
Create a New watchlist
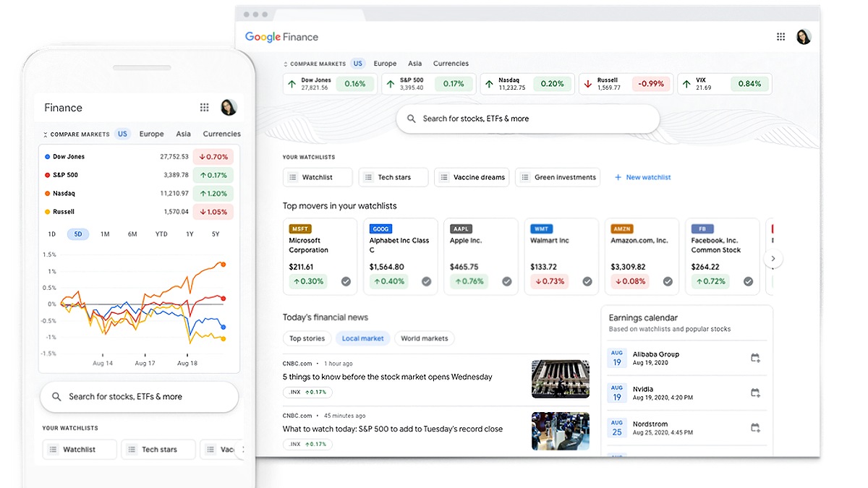click(x=642, y=177)
